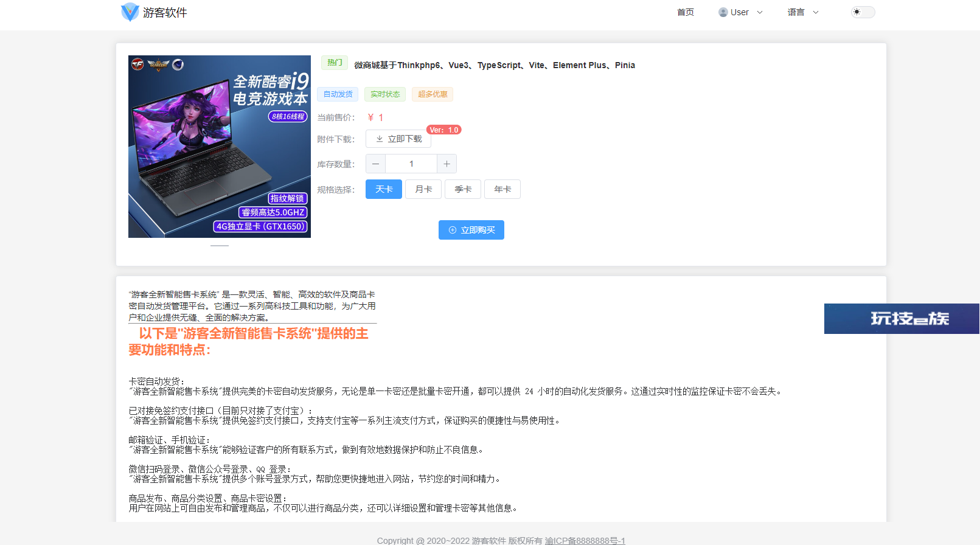Open the 玩技e族 banner
The image size is (980, 545).
point(902,319)
